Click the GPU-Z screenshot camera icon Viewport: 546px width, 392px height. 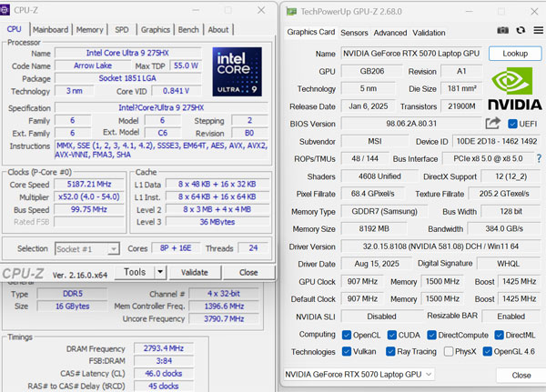[502, 31]
